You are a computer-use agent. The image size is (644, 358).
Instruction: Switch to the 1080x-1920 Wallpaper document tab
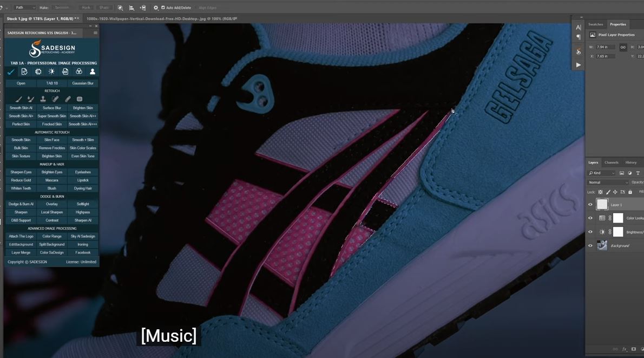[x=161, y=19]
